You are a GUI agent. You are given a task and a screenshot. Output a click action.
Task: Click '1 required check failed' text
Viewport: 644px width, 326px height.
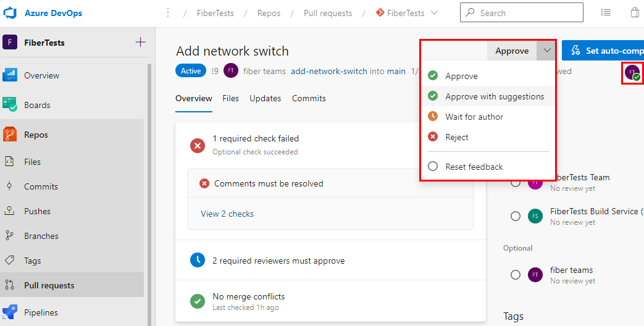point(256,138)
